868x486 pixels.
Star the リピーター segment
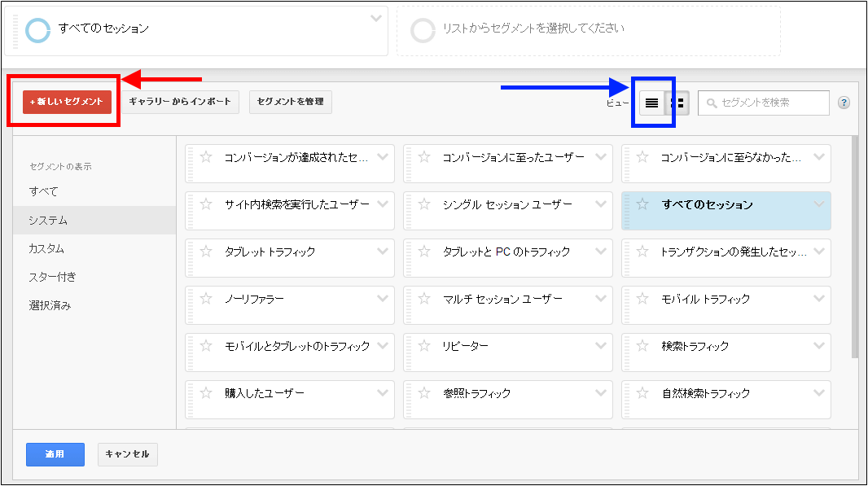pos(424,346)
